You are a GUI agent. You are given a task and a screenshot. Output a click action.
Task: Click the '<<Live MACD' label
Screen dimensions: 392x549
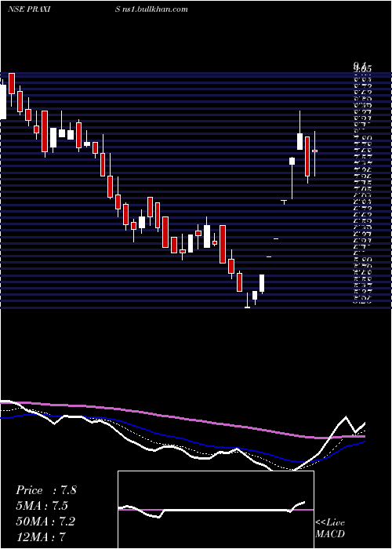click(330, 529)
